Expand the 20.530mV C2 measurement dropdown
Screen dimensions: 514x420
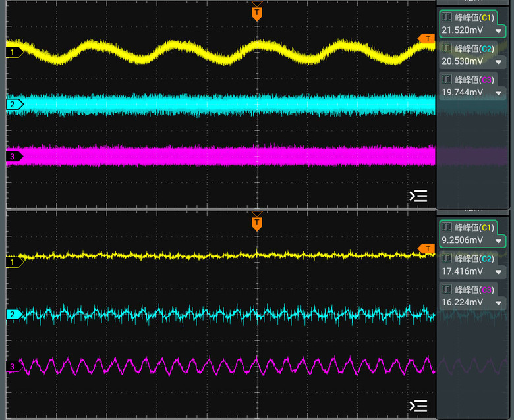[498, 61]
